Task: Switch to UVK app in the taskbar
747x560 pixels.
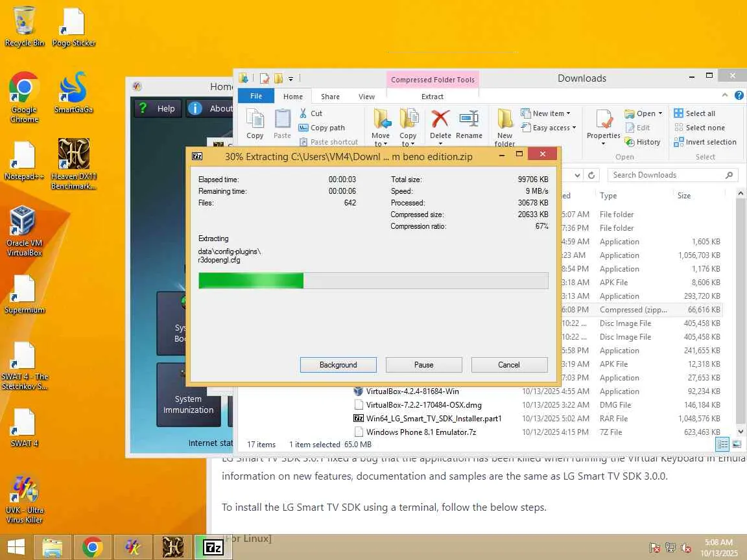Action: pyautogui.click(x=132, y=547)
